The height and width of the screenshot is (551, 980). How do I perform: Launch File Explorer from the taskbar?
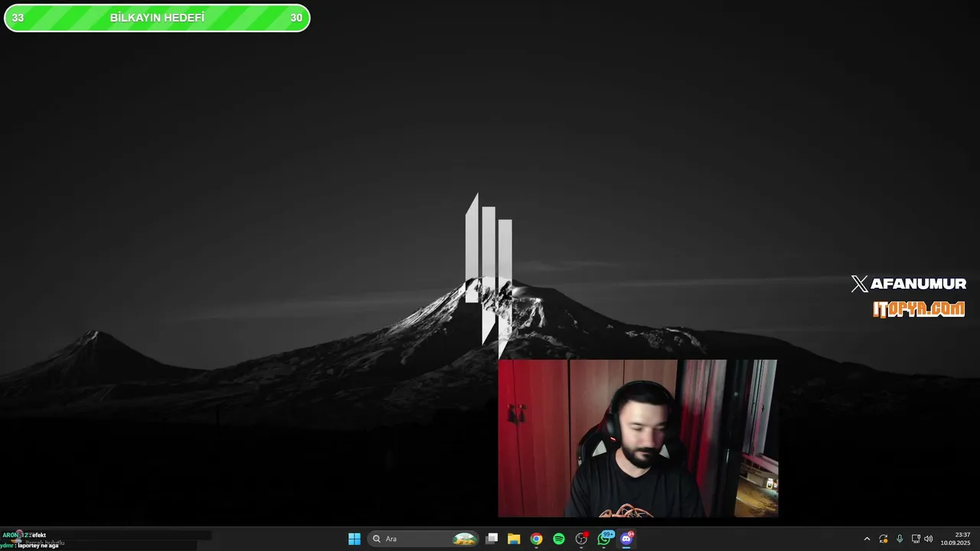[x=514, y=539]
